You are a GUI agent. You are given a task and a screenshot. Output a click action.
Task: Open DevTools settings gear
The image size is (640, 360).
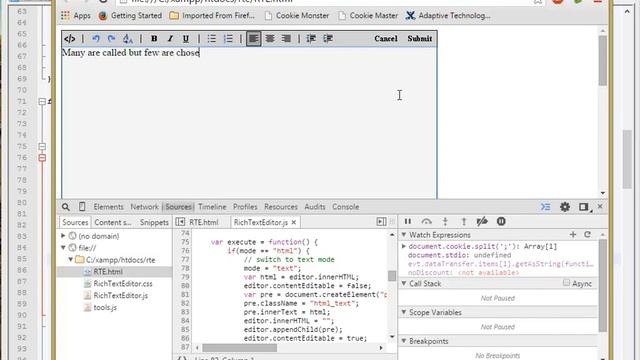(565, 207)
